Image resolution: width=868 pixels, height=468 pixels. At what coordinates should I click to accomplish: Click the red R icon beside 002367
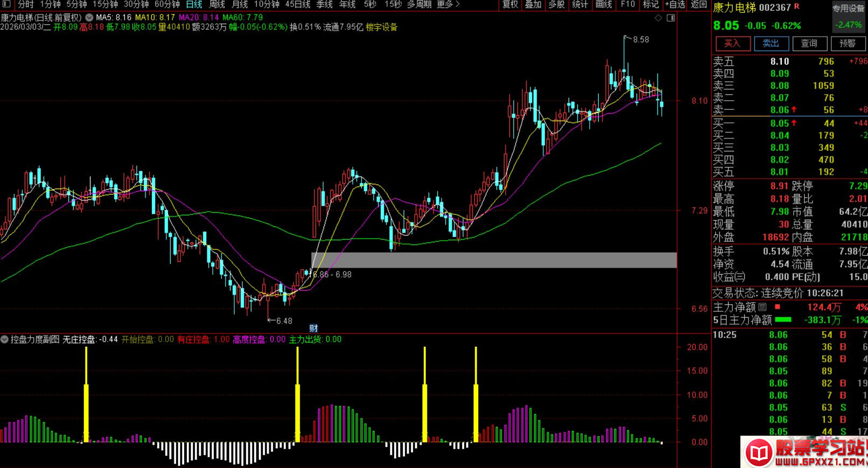pos(797,6)
